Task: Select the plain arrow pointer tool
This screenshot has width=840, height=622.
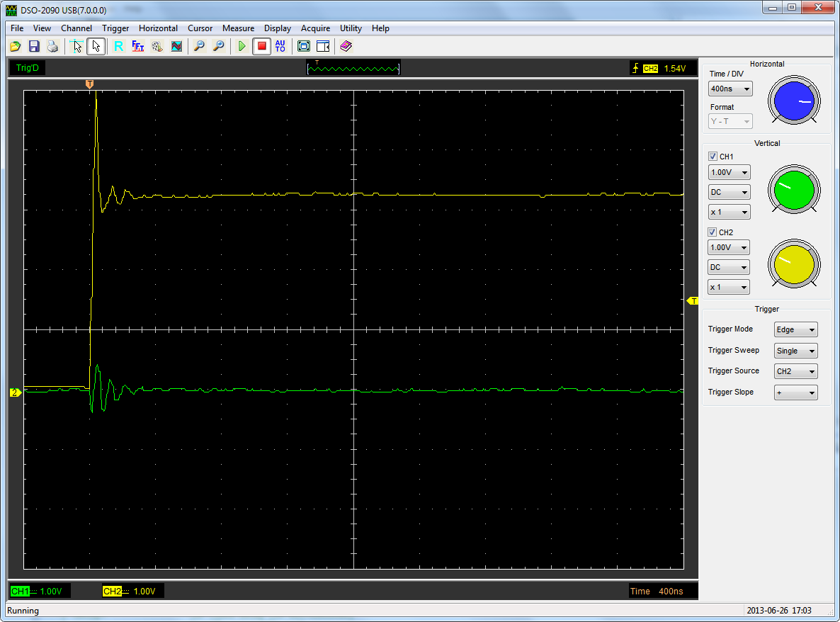Action: tap(96, 47)
